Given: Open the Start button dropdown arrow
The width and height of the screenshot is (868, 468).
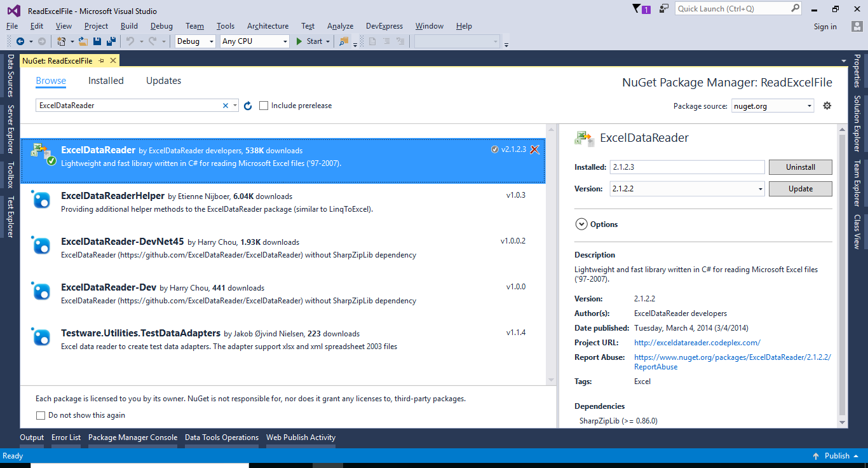Looking at the screenshot, I should coord(328,41).
